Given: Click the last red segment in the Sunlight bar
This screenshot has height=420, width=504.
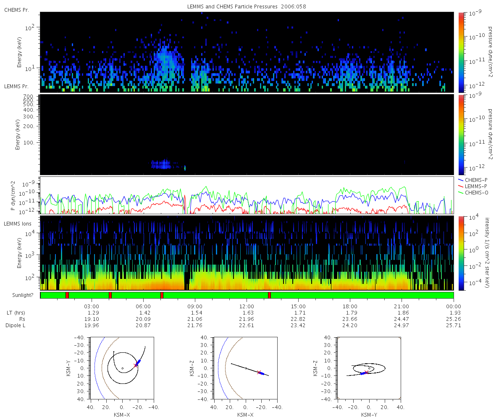Looking at the screenshot, I should 269,295.
